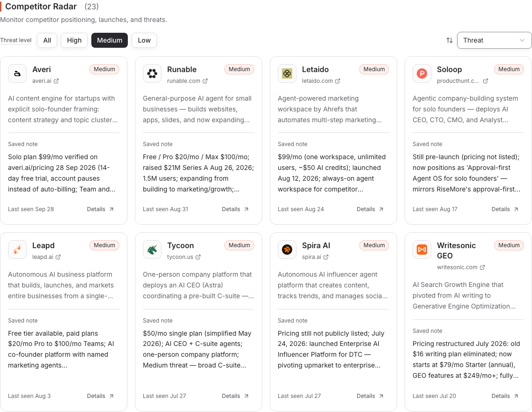Click the Runable card title
Screen dimensions: 532x412
(182, 69)
